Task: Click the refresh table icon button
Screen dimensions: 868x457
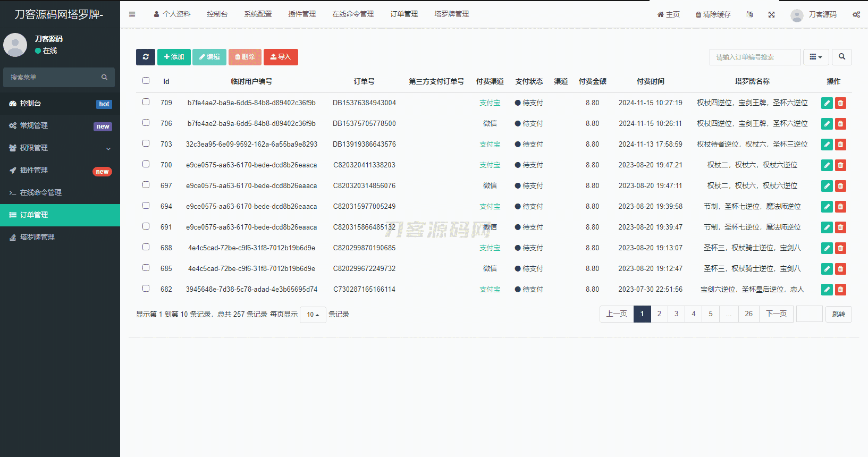Action: pyautogui.click(x=145, y=57)
